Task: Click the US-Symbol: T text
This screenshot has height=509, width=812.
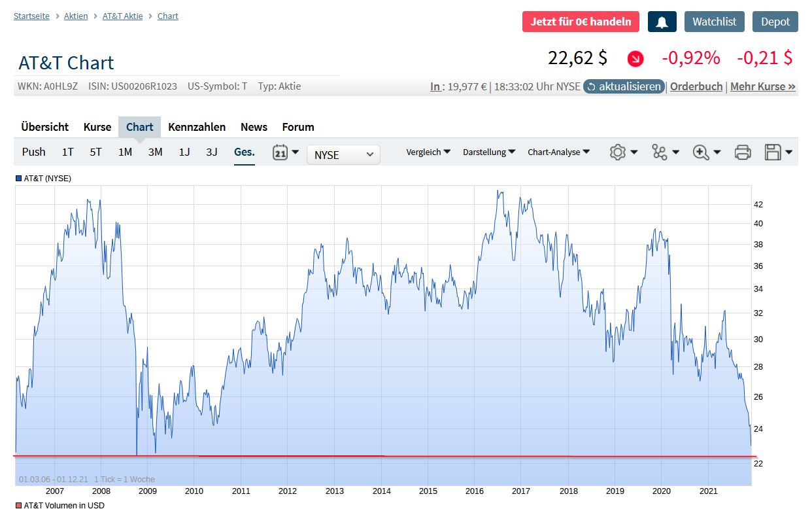Action: click(217, 86)
